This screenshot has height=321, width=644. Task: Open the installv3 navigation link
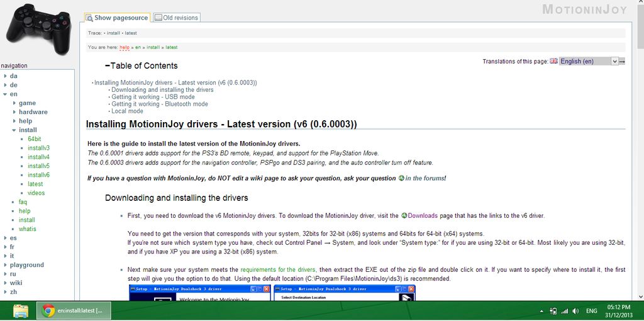click(x=38, y=148)
